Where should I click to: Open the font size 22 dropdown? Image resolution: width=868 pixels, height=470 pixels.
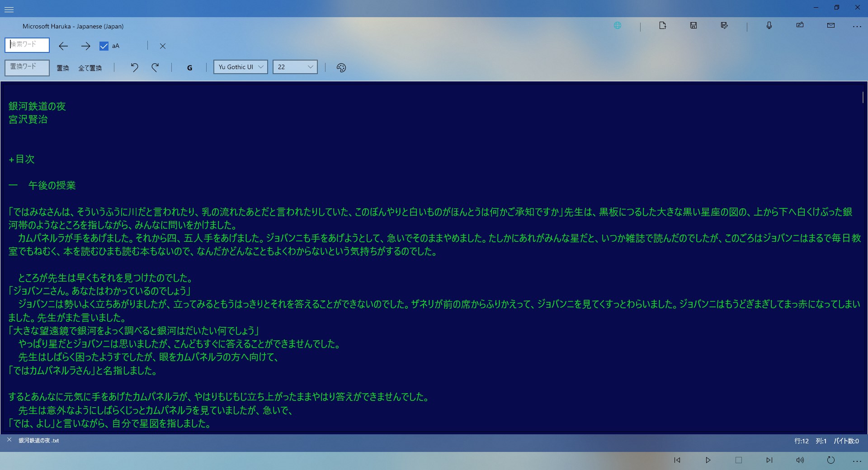pos(295,67)
